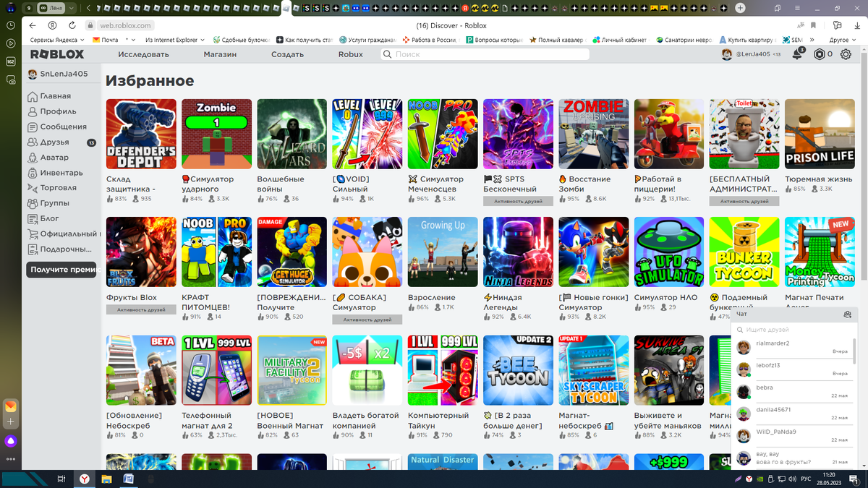Viewport: 868px width, 488px height.
Task: Open the Robux navigation tab
Action: [x=351, y=54]
